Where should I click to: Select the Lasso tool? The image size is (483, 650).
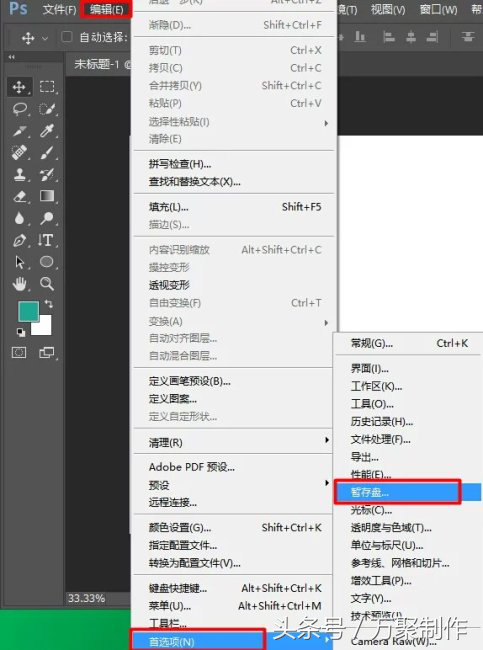coord(19,109)
